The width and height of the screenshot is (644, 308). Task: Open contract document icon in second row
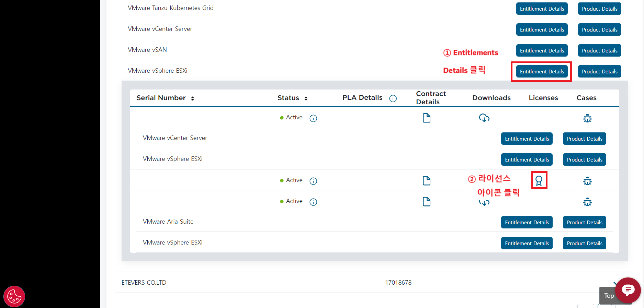[426, 181]
